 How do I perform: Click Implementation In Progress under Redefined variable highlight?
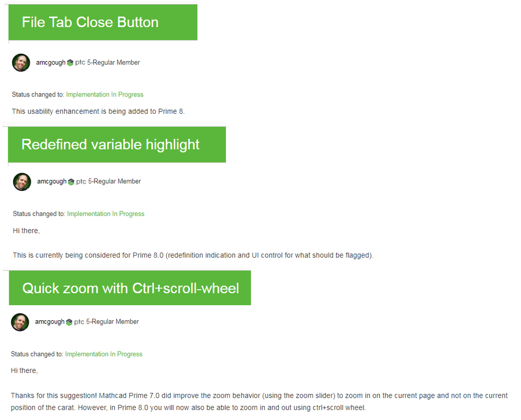106,214
